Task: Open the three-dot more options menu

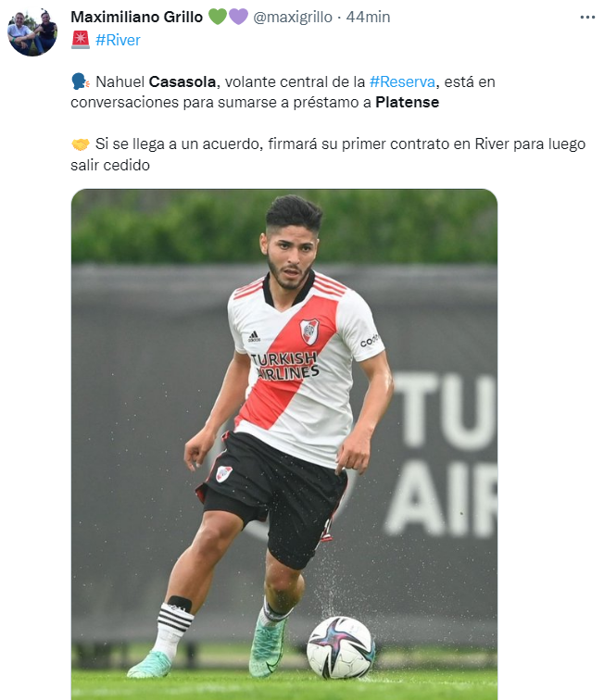Action: coord(587,18)
